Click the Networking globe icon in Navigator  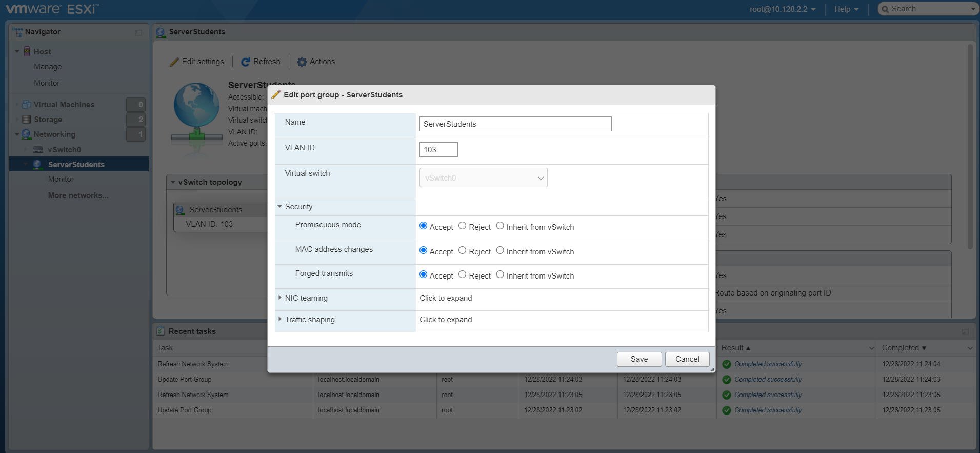[x=26, y=134]
